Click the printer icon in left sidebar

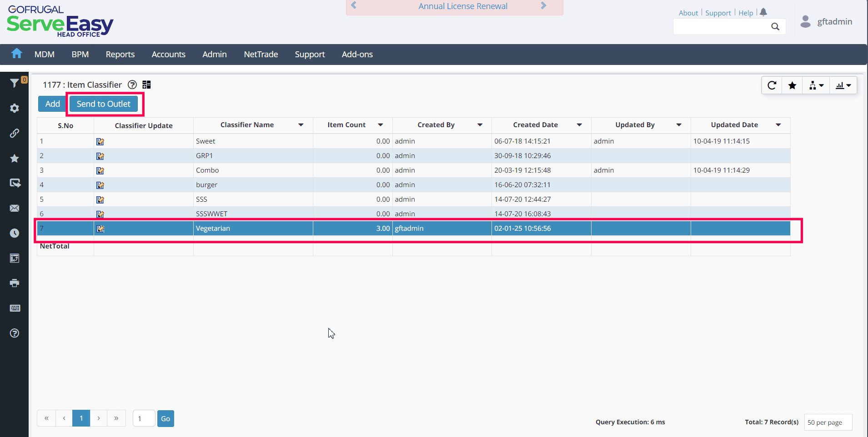(15, 283)
